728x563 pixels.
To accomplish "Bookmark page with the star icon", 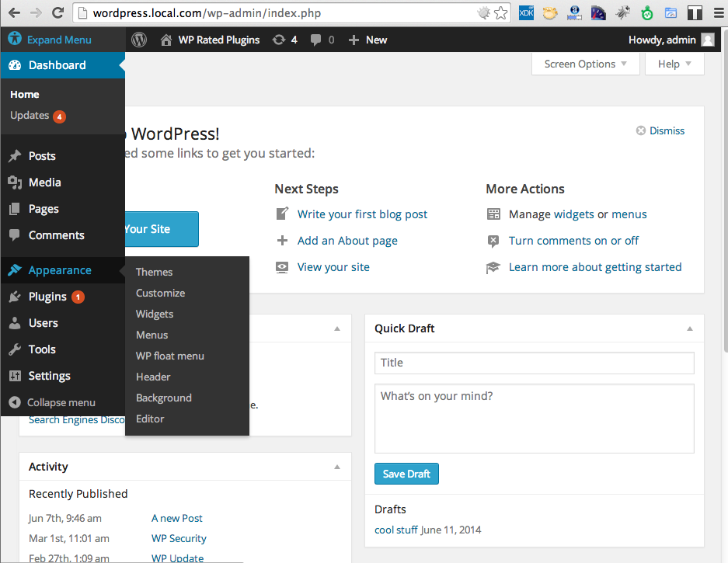I will (x=500, y=13).
